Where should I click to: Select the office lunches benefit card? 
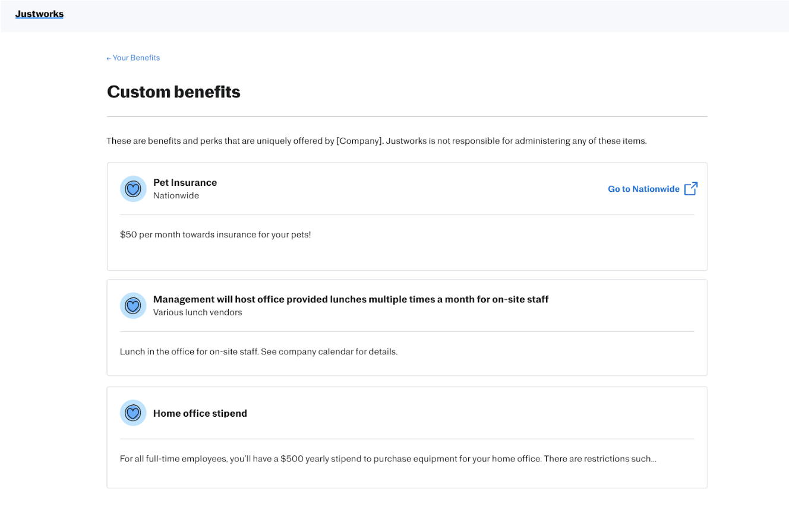[x=406, y=327]
